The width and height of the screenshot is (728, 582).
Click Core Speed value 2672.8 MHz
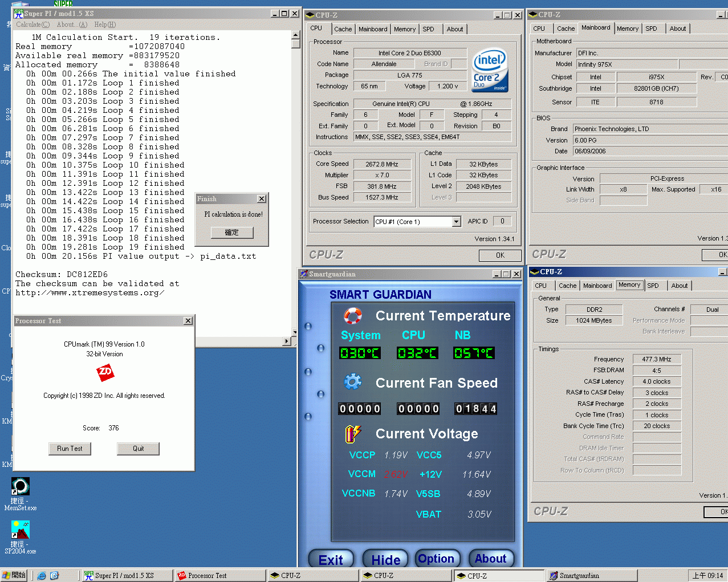[x=382, y=164]
